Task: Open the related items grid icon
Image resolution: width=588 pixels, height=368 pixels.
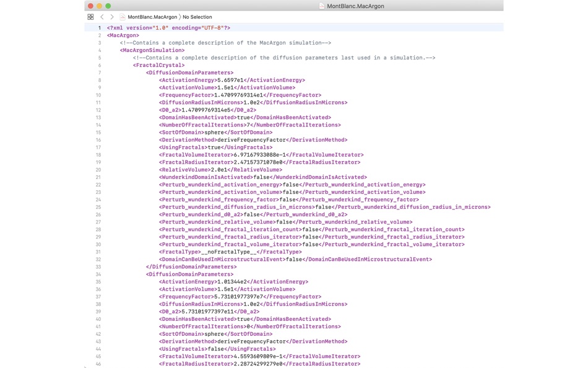Action: [x=90, y=17]
